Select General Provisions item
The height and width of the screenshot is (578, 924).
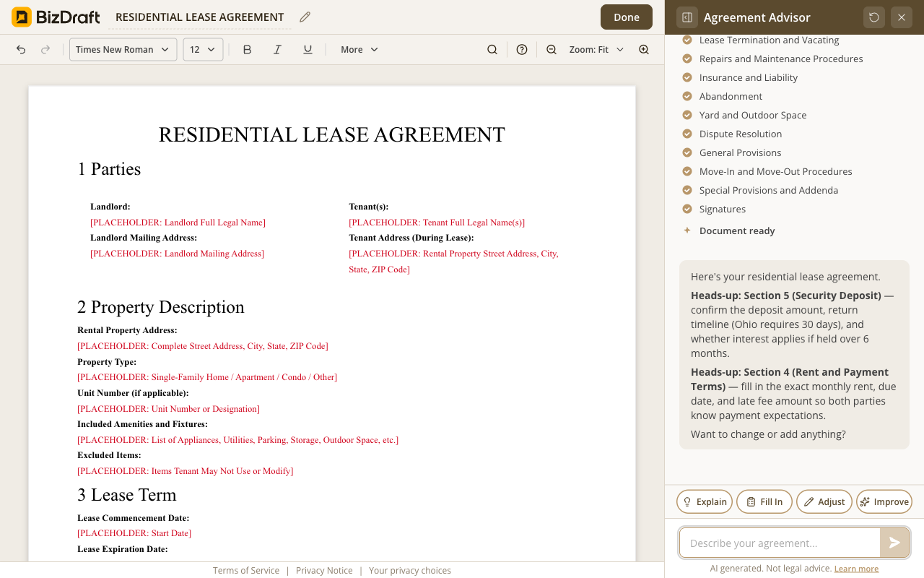tap(741, 152)
